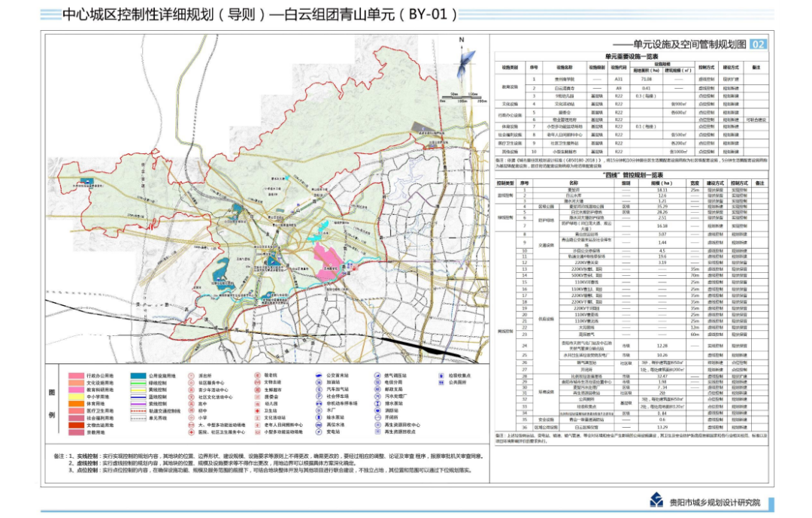Click the 可联合建设 remark cell
812x518 pixels.
[756, 120]
